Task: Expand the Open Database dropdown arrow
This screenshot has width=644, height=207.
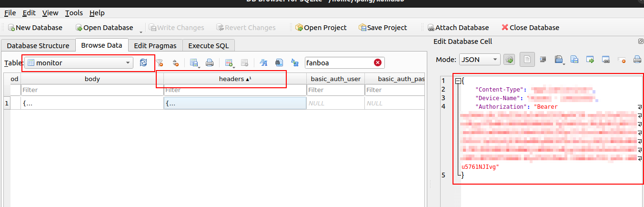Action: coord(141,31)
